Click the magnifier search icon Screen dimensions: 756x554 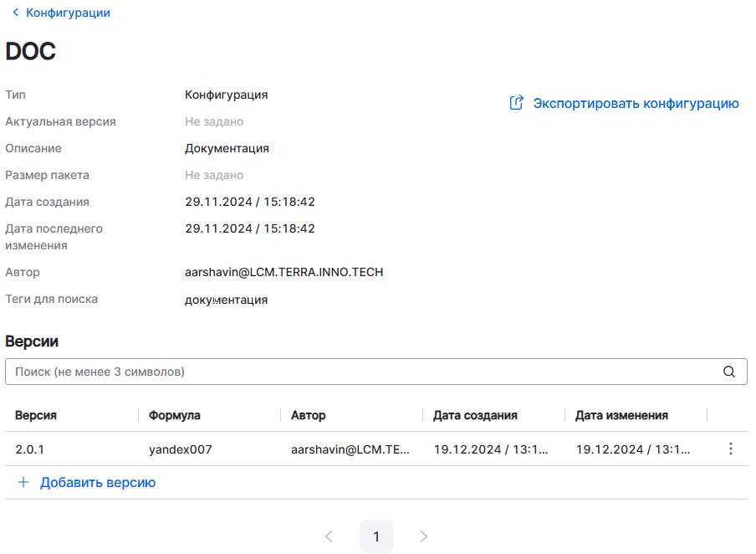(x=729, y=372)
